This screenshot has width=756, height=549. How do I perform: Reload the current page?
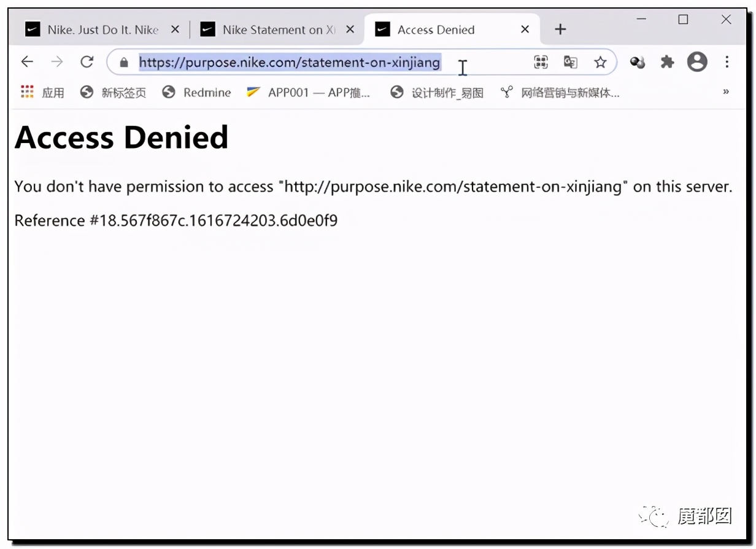click(87, 61)
